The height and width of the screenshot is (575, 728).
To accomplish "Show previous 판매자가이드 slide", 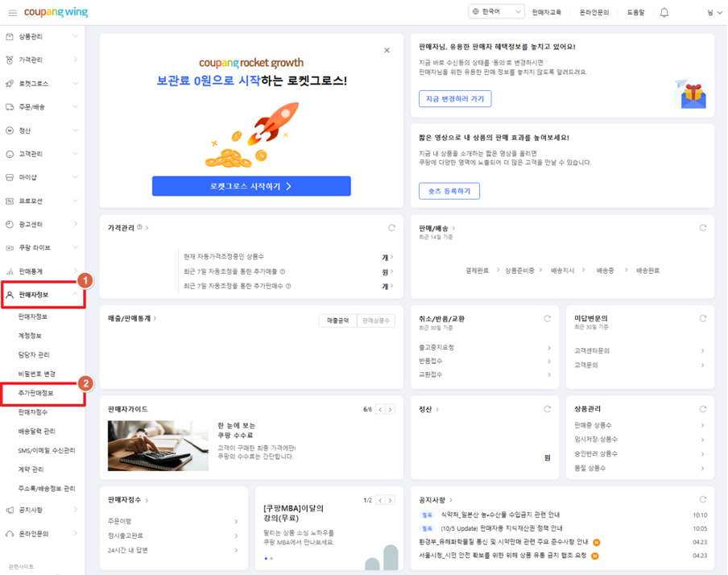I will tap(380, 409).
